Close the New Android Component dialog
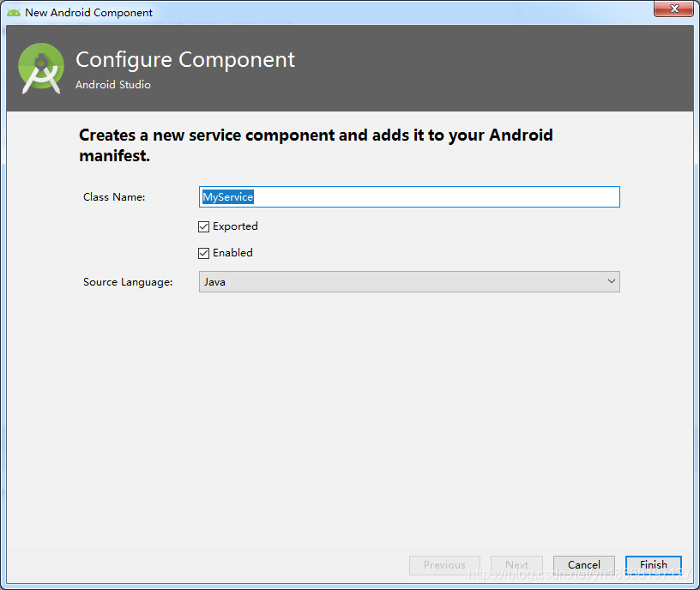 [674, 9]
